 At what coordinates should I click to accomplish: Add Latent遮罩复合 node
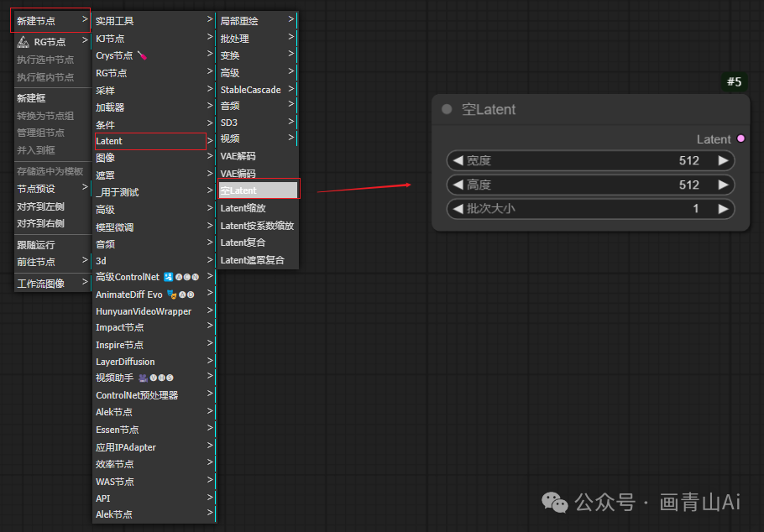click(257, 259)
